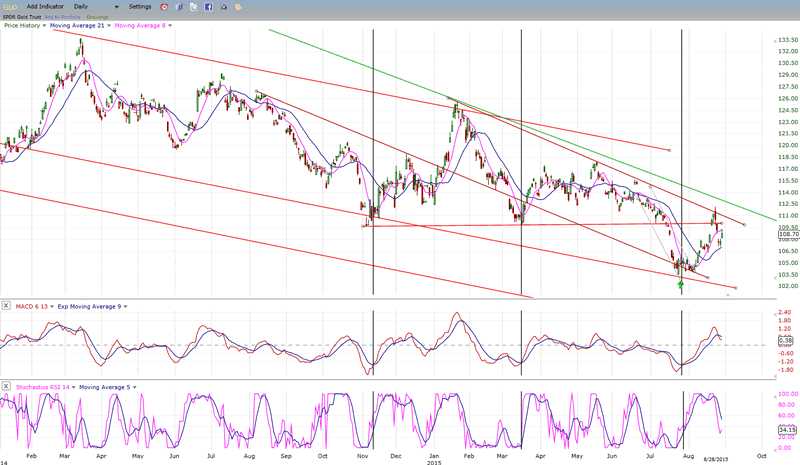This screenshot has width=800, height=465.
Task: Open the Add Indicator menu
Action: 46,6
